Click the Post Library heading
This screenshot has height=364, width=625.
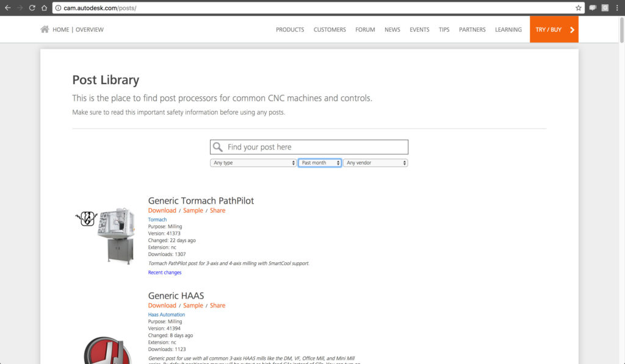[106, 80]
